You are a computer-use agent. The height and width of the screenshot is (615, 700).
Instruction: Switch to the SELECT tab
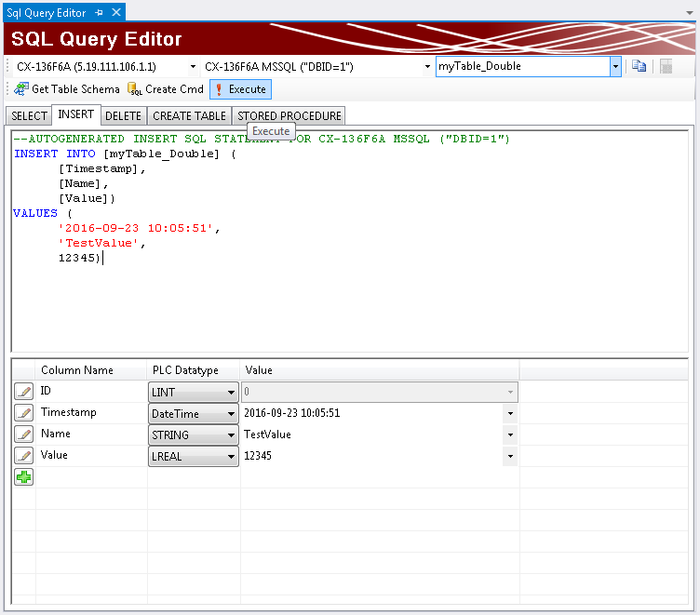29,116
